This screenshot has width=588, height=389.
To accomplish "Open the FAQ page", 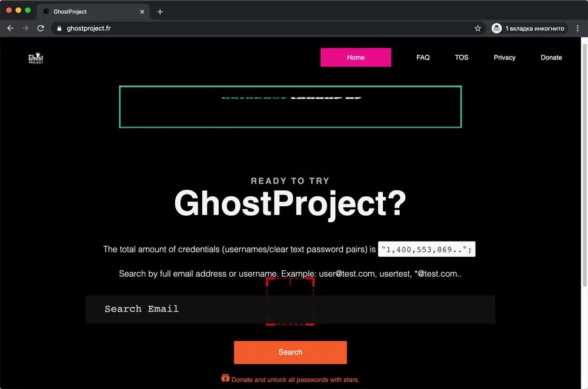I will click(x=423, y=57).
